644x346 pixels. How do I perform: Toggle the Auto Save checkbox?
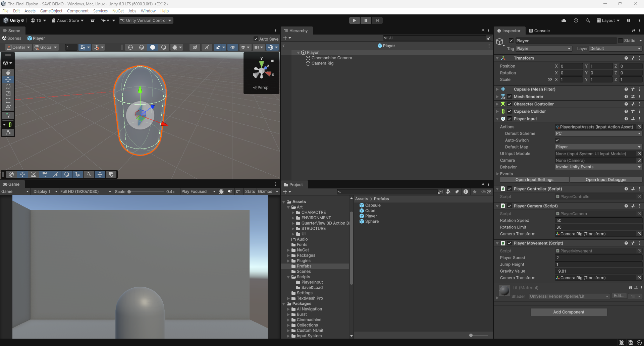pos(256,39)
